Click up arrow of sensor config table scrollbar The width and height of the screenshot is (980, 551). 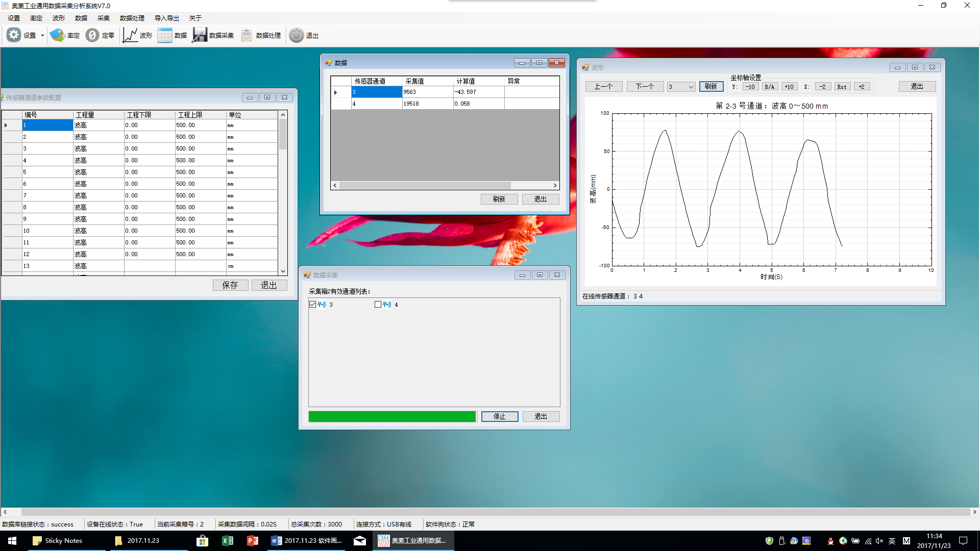(283, 115)
